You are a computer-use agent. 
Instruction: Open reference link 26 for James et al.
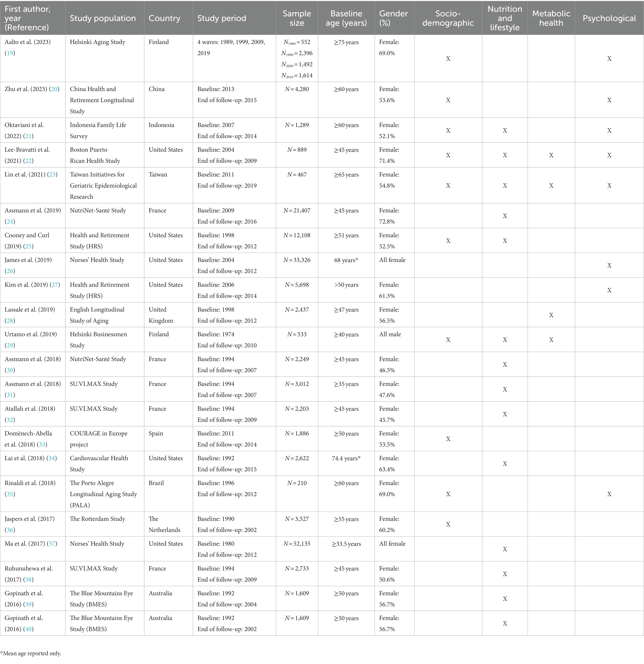[10, 271]
